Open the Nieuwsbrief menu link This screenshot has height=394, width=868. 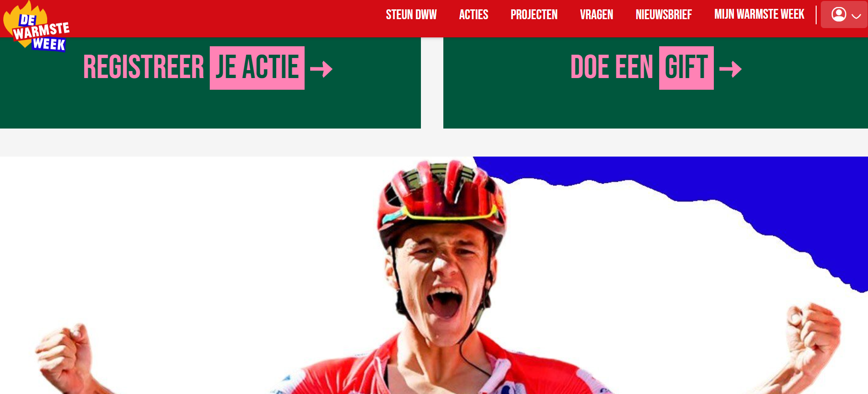663,14
